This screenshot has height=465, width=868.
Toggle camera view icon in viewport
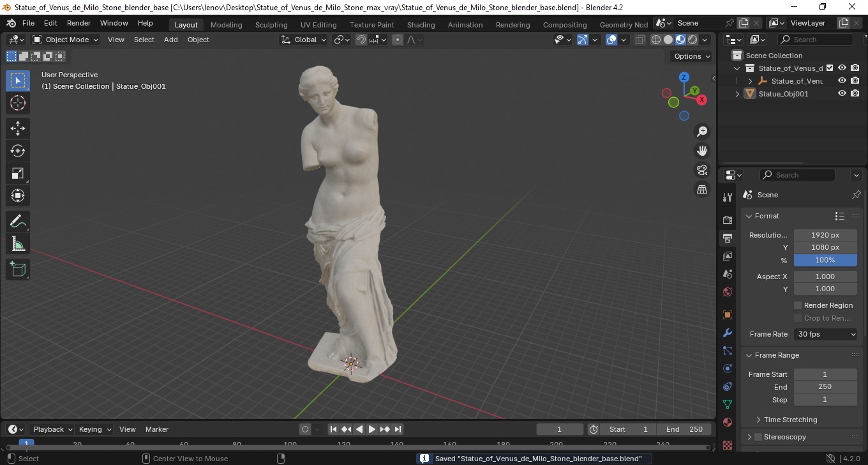pos(702,170)
